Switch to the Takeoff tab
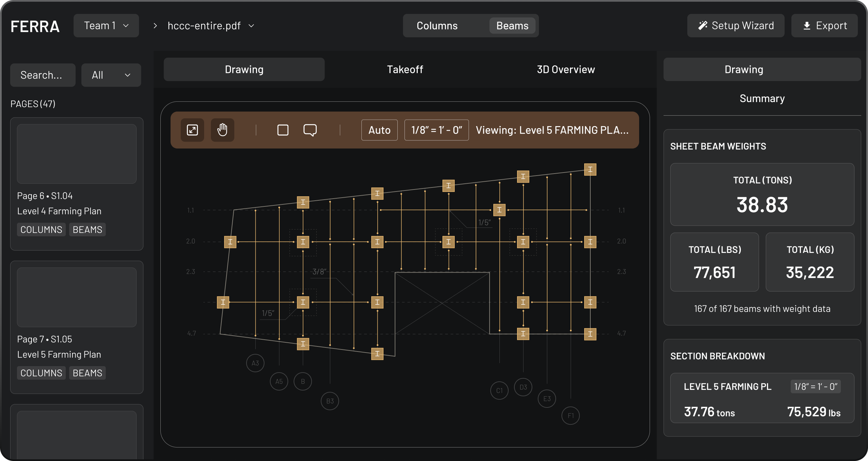868x461 pixels. point(405,69)
